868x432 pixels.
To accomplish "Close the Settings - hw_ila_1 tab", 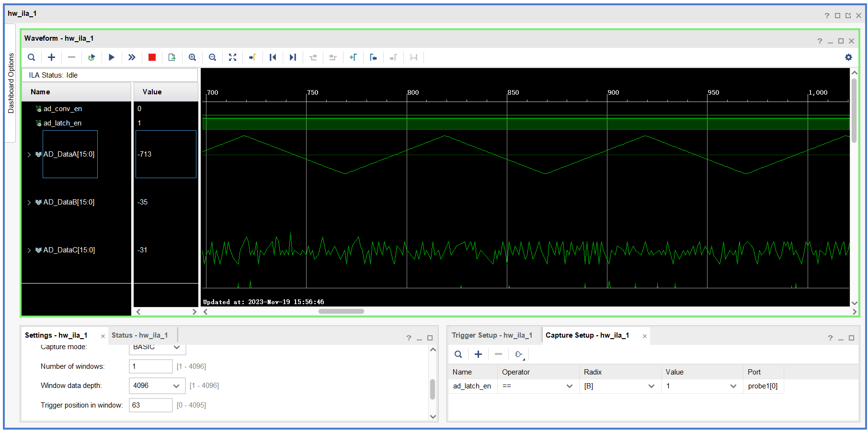I will 103,336.
